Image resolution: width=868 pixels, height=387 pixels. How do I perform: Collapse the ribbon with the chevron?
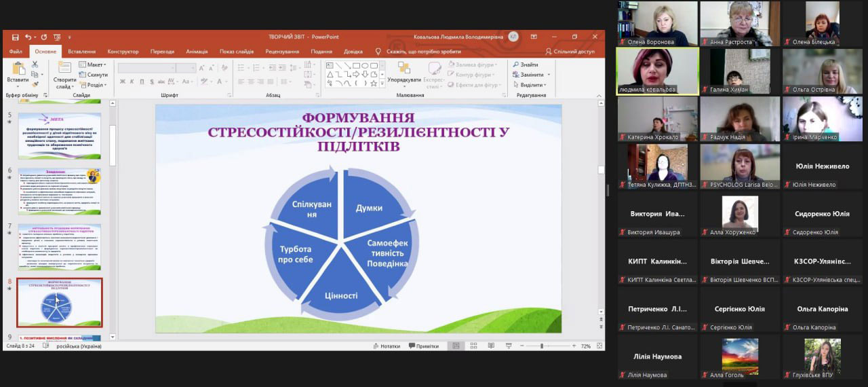[x=599, y=95]
